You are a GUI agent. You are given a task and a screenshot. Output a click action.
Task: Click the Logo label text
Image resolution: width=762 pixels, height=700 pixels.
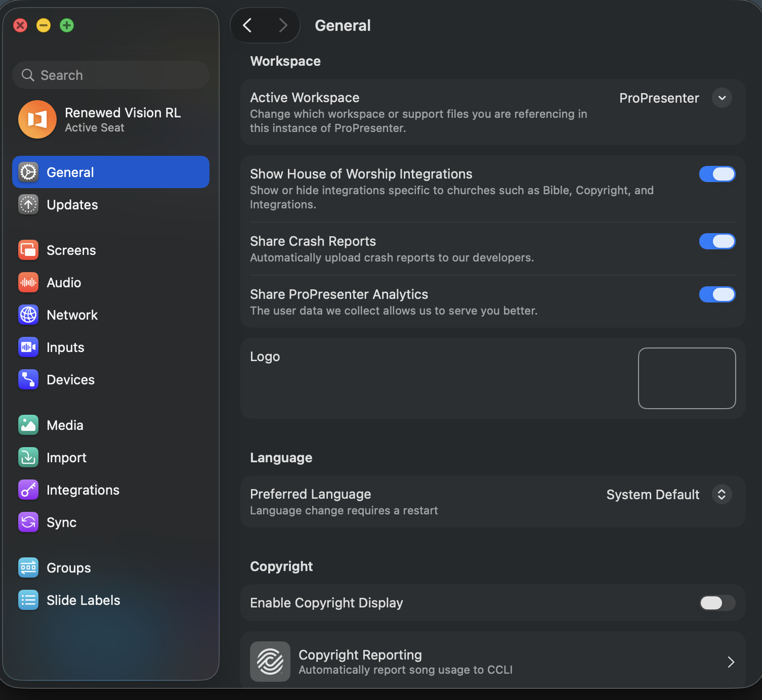(x=265, y=357)
